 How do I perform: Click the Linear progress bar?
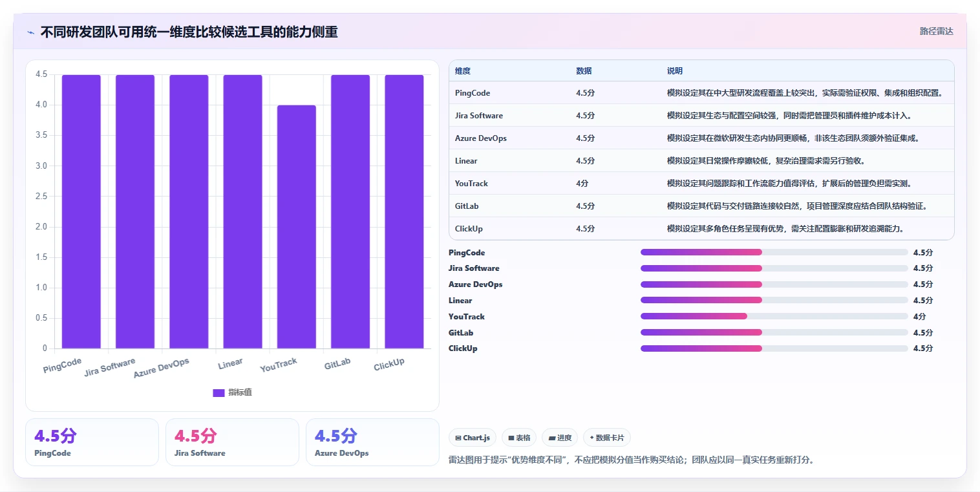[774, 300]
